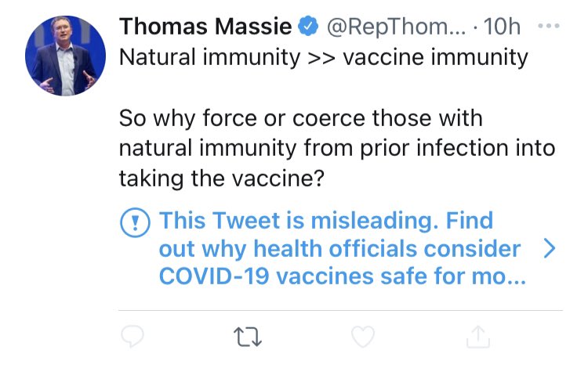Retweet using the retweet arrows icon
588x368 pixels.
248,337
